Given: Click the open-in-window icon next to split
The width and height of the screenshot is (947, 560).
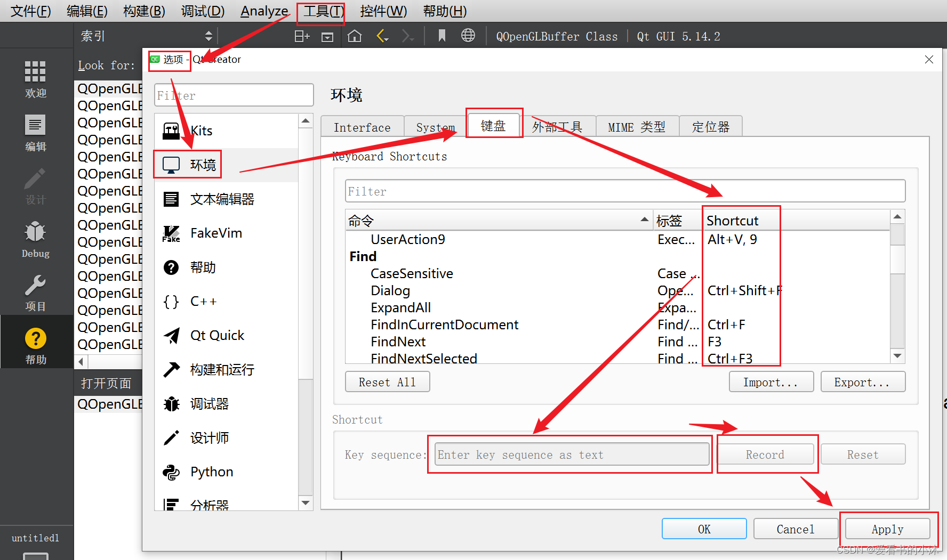Looking at the screenshot, I should click(327, 37).
